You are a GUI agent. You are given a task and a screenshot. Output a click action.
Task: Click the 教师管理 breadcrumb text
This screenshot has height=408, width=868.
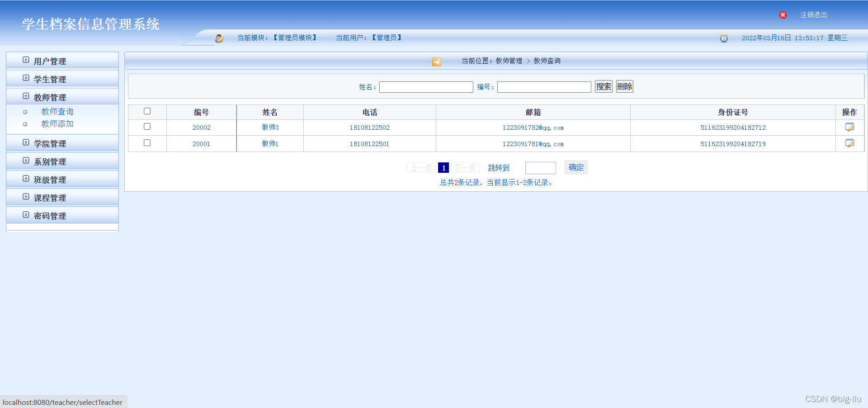pos(509,61)
